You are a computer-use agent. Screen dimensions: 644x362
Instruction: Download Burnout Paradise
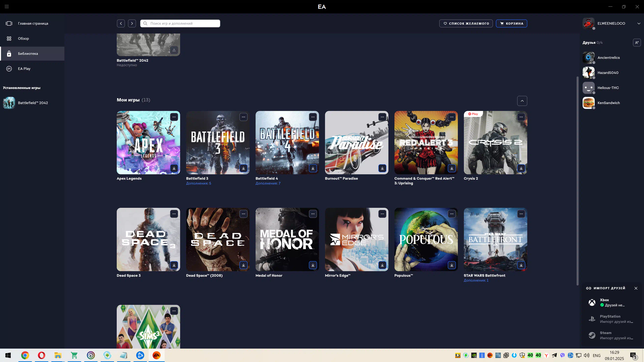[382, 168]
